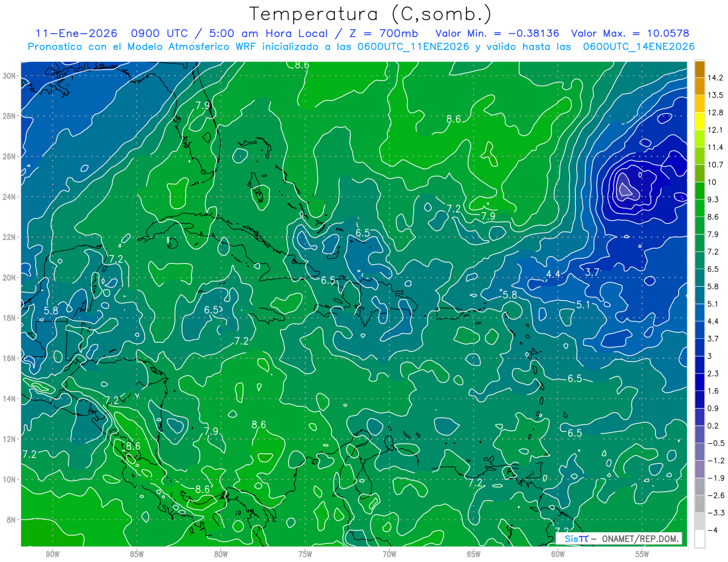Click the "3.7" contour label on the map

pos(592,273)
